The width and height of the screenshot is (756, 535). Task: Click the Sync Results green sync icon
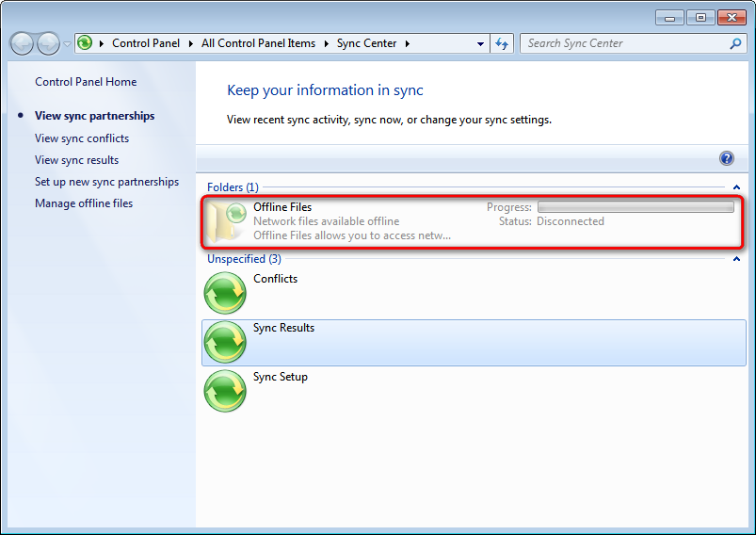(225, 342)
